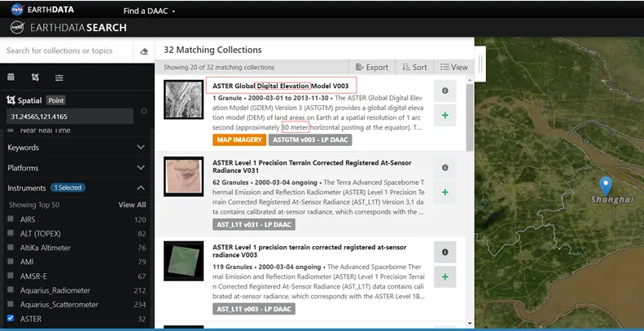Click the Showing 20 of 32 matching collections text

tap(219, 67)
